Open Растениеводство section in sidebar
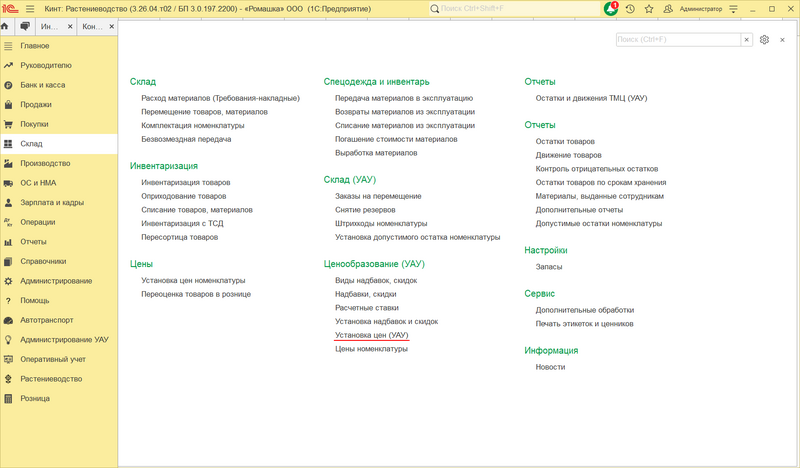This screenshot has height=468, width=800. click(x=59, y=379)
